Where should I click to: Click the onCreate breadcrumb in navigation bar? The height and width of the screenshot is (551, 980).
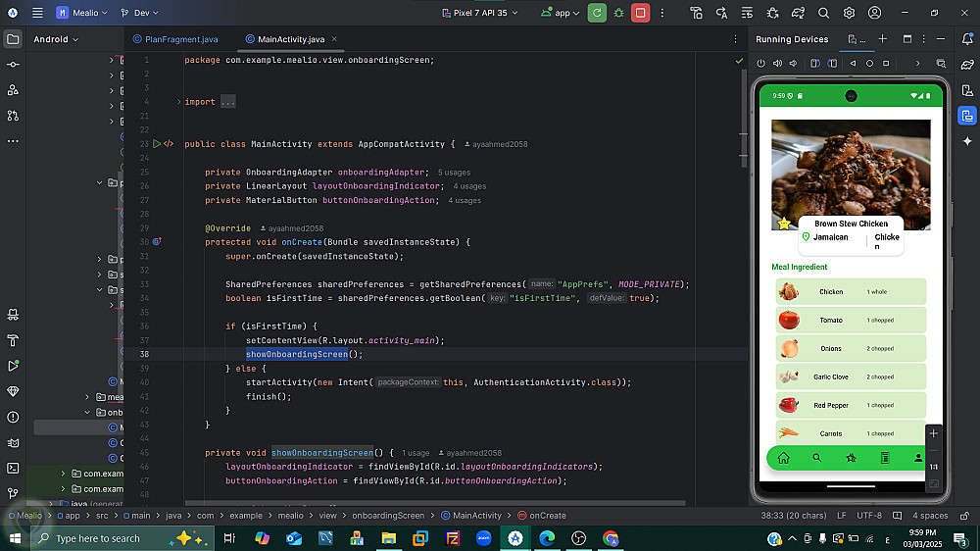(548, 515)
